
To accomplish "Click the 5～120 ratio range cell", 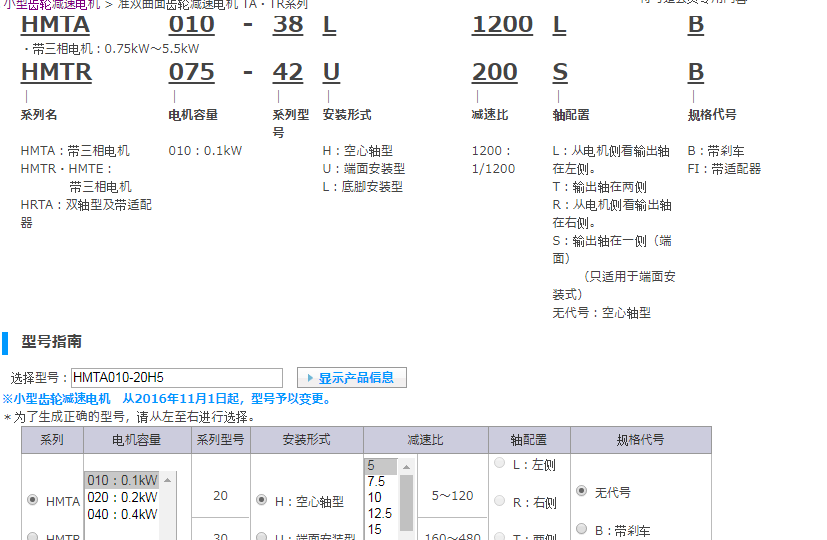I will 452,495.
